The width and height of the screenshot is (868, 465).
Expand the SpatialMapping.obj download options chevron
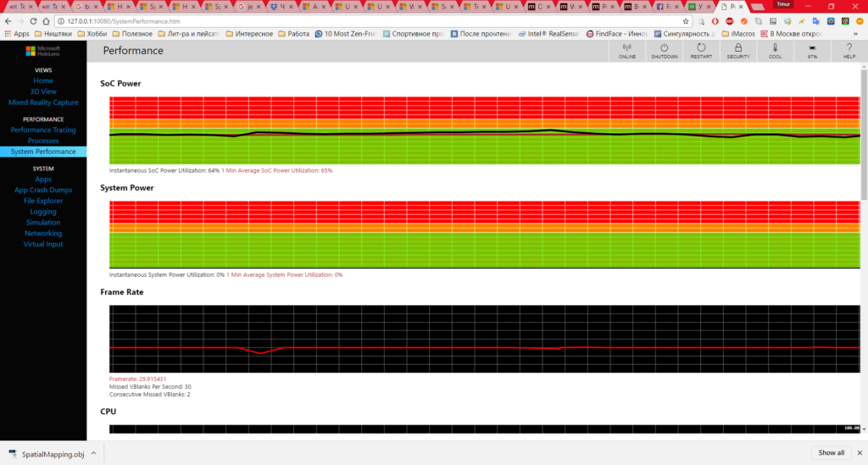click(93, 453)
